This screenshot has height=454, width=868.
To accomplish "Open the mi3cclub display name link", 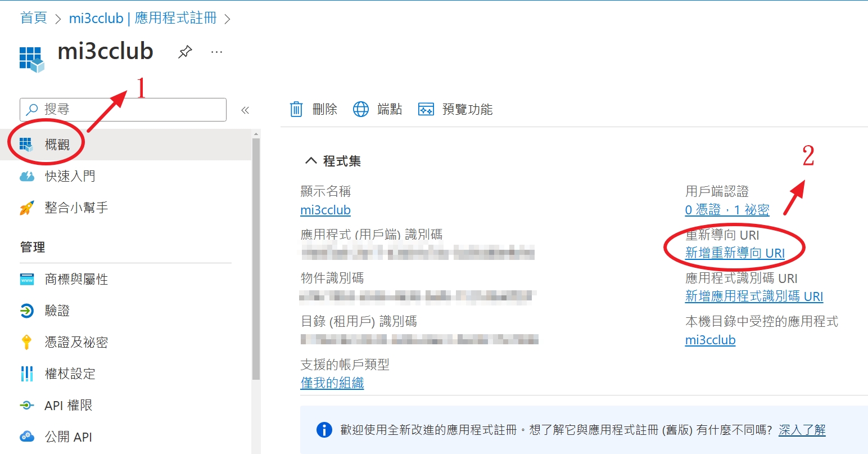I will tap(325, 210).
